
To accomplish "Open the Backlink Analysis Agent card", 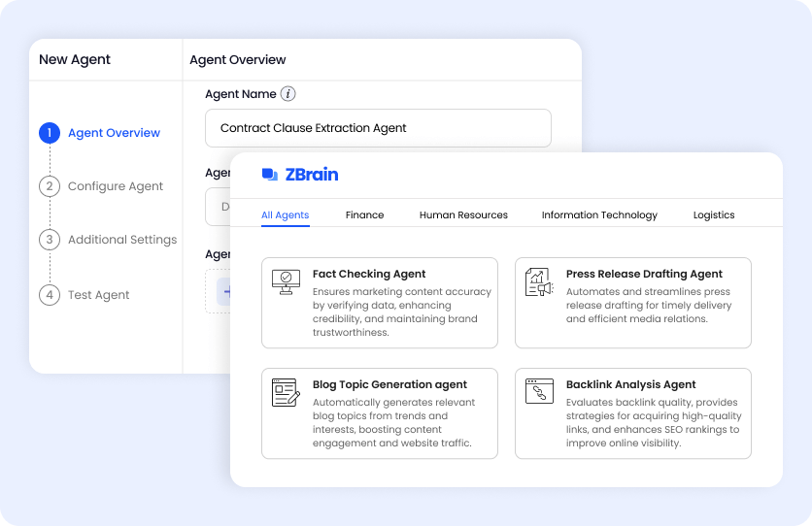I will click(x=633, y=413).
